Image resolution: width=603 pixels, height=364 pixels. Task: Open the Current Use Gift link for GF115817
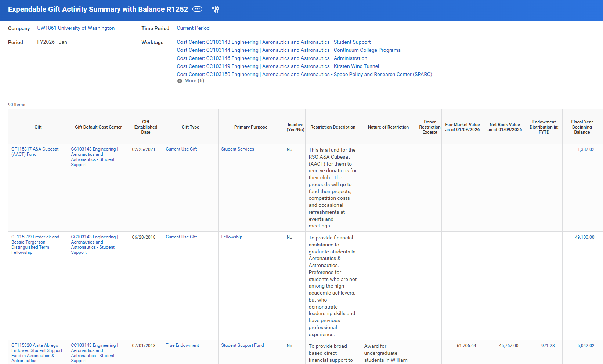point(181,149)
